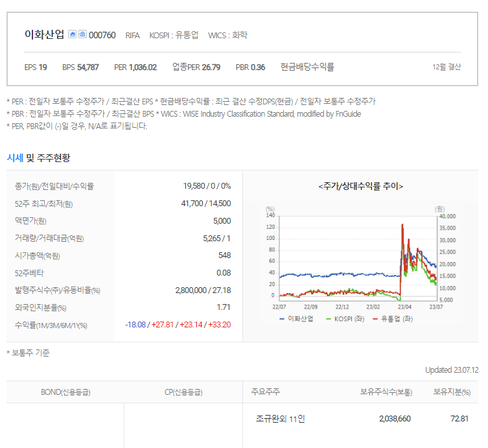The width and height of the screenshot is (488, 448).
Task: Select the trading volume 5,265 / 1
Action: 216,239
